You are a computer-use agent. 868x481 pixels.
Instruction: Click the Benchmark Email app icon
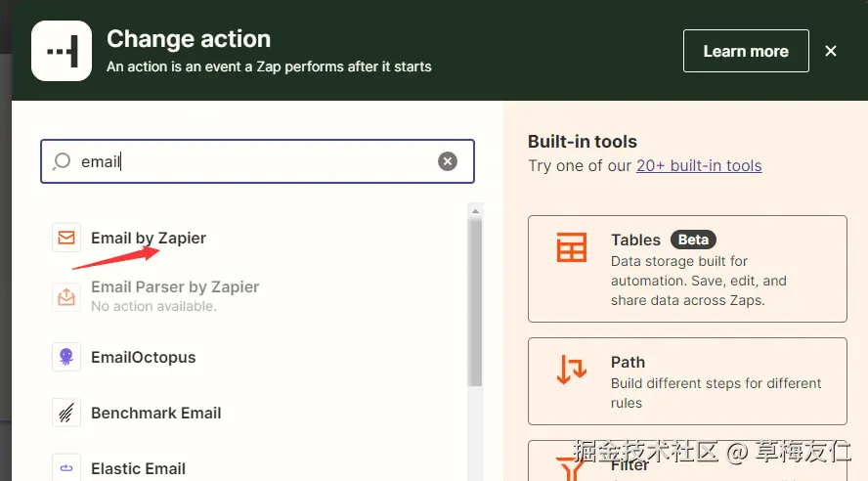tap(66, 413)
